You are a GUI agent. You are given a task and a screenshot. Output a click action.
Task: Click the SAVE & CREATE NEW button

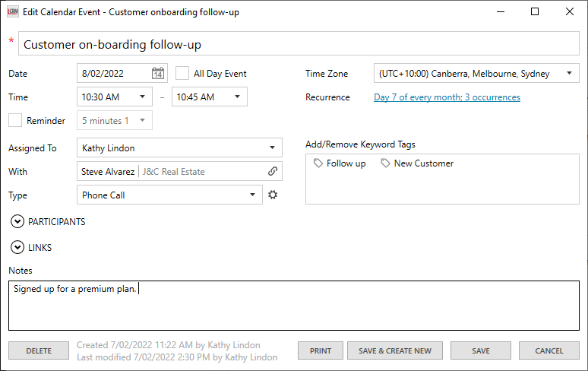click(394, 350)
